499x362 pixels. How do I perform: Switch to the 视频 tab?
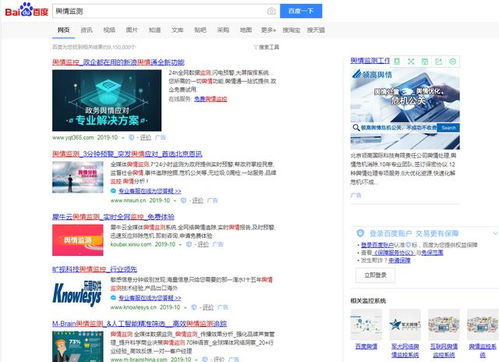pyautogui.click(x=109, y=30)
